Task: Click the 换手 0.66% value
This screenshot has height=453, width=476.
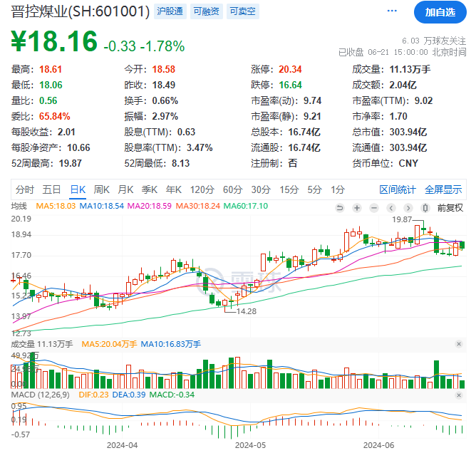Action: coord(165,100)
